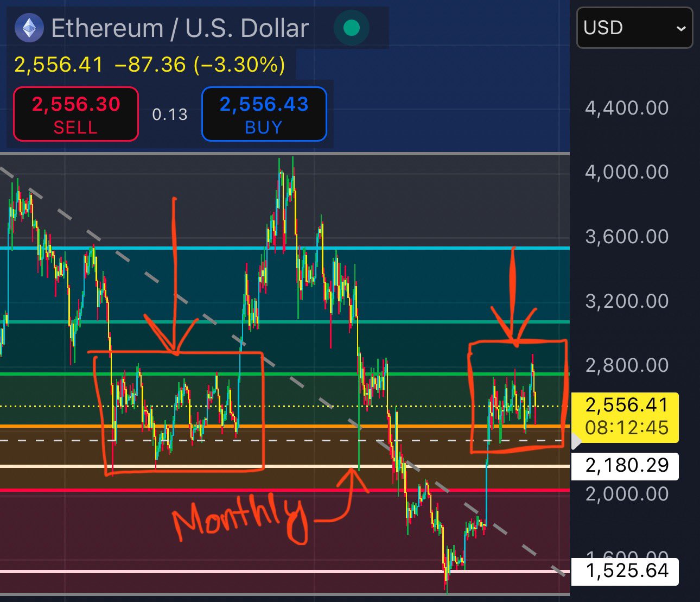Select the yellow 2,556.41 current price label
Screen dimensions: 700x602
click(x=626, y=416)
